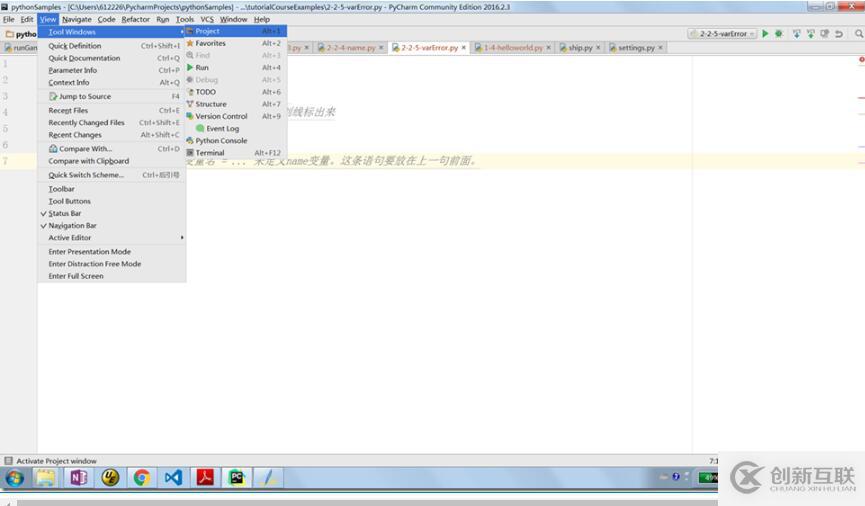This screenshot has width=865, height=506.
Task: Expand Tool Windows submenu item
Action: point(111,32)
